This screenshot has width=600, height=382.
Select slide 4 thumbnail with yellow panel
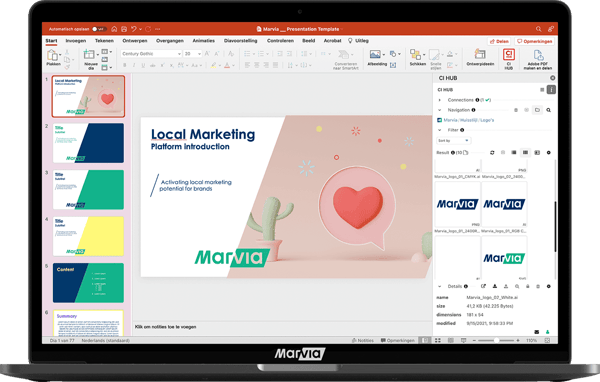pos(88,237)
